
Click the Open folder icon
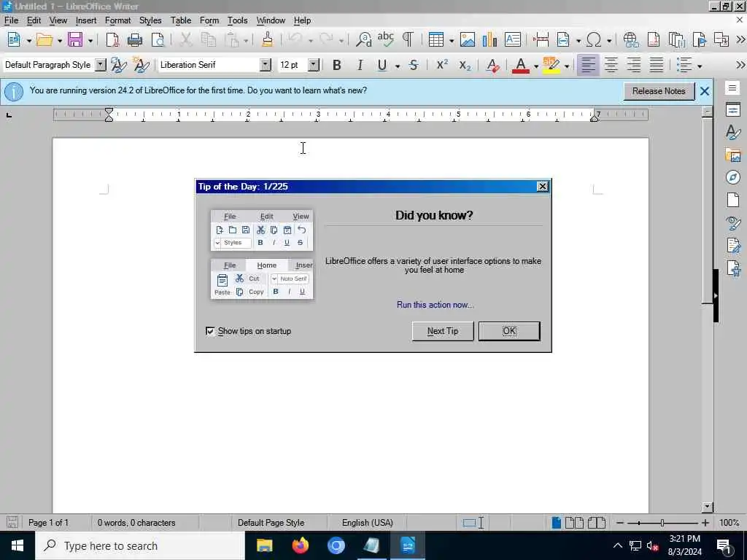(x=44, y=39)
